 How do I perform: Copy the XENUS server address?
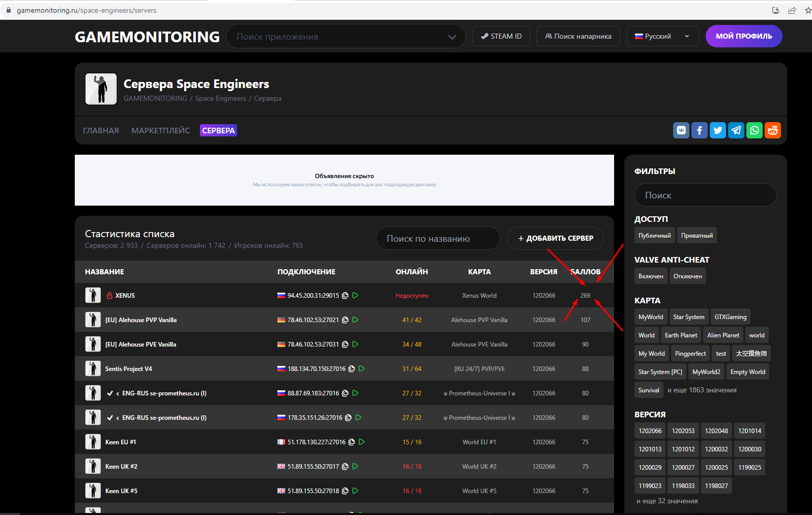[345, 296]
